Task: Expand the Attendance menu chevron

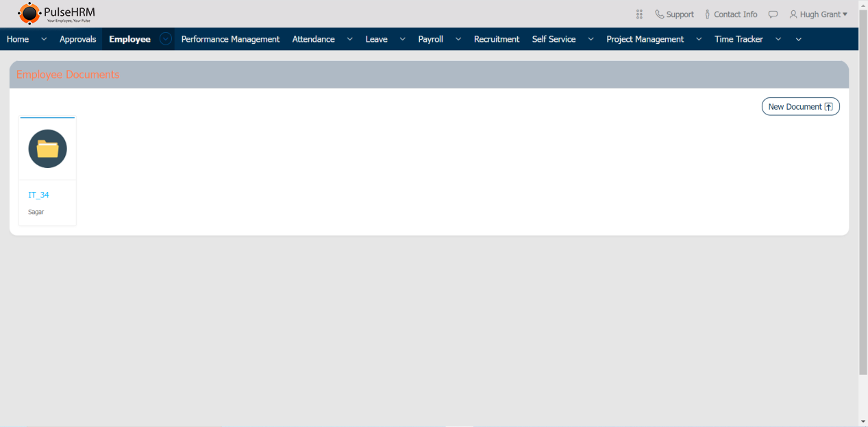Action: coord(349,39)
